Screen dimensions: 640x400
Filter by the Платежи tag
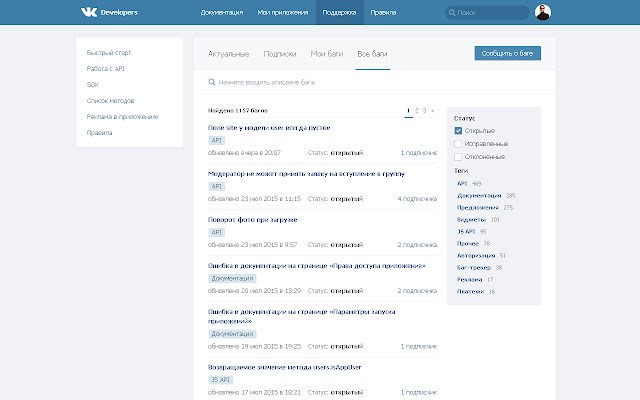[x=470, y=291]
